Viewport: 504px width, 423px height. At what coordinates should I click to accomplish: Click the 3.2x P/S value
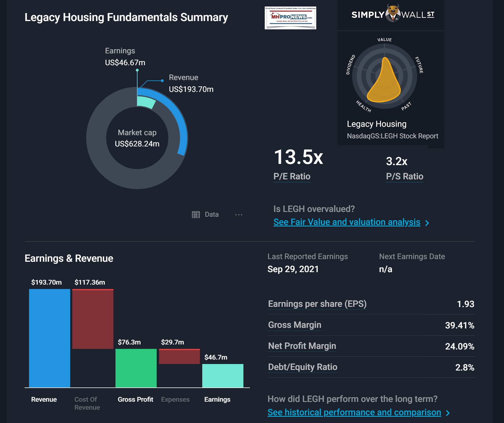[397, 162]
